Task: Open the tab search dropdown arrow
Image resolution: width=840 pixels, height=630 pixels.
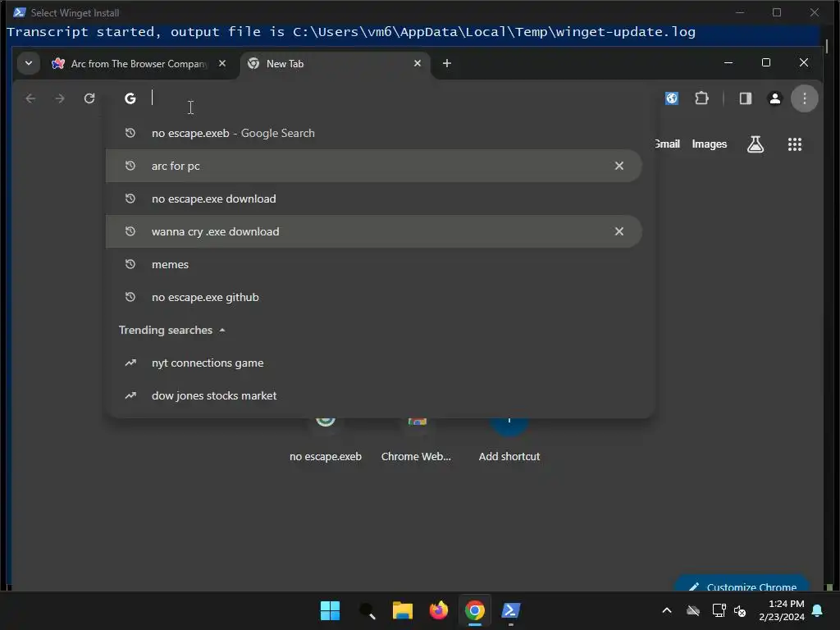Action: (29, 63)
